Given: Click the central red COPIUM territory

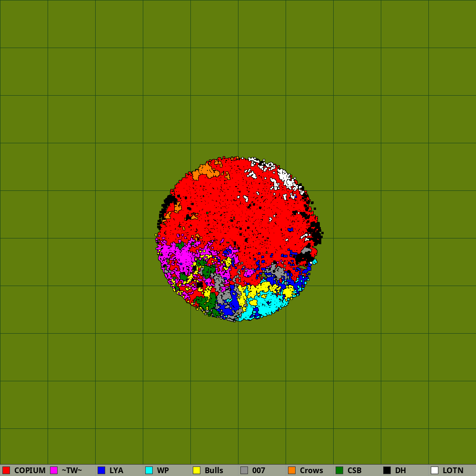Looking at the screenshot, I should tap(238, 209).
